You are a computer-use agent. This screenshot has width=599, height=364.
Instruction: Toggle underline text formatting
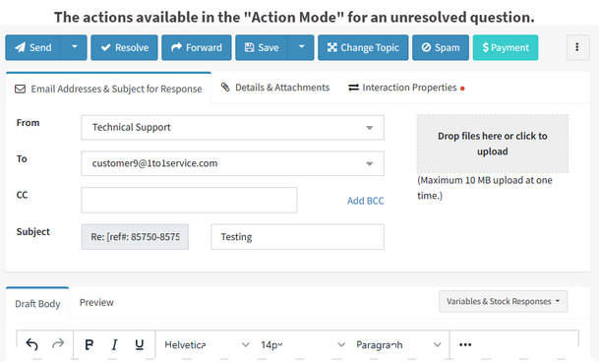(140, 344)
